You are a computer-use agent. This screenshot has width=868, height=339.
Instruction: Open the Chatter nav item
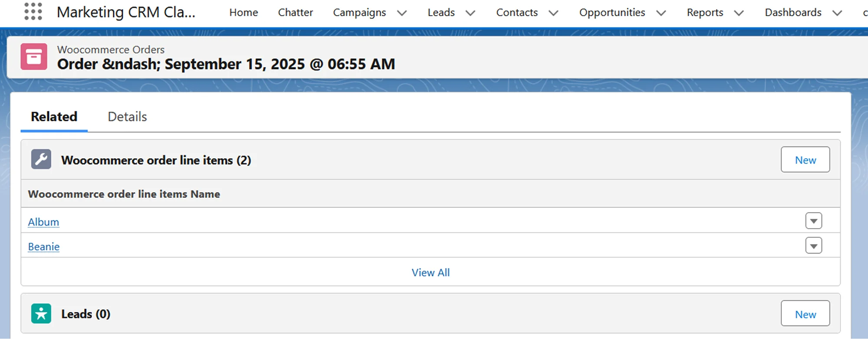(x=295, y=13)
